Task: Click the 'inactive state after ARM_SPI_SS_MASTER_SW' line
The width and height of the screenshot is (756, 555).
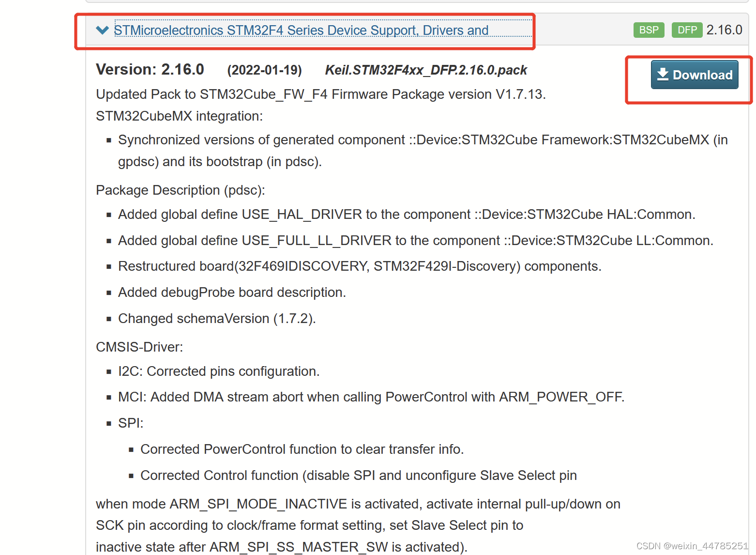Action: point(282,547)
